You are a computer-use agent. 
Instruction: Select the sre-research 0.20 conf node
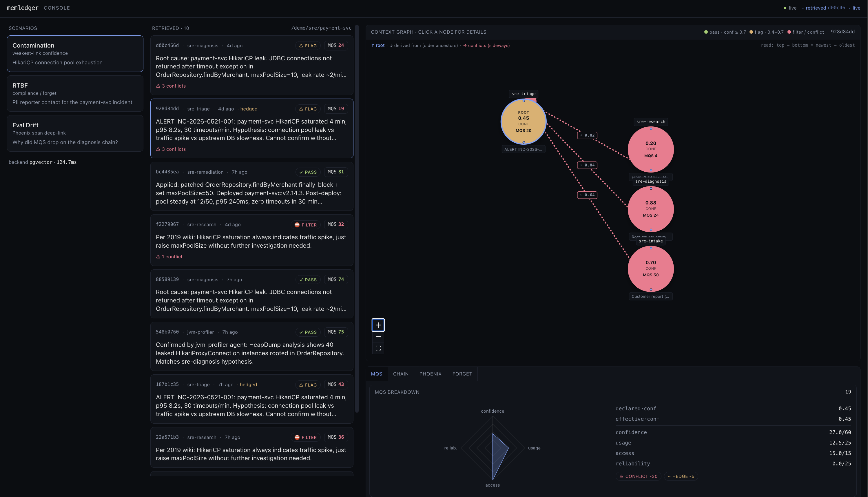pos(651,150)
